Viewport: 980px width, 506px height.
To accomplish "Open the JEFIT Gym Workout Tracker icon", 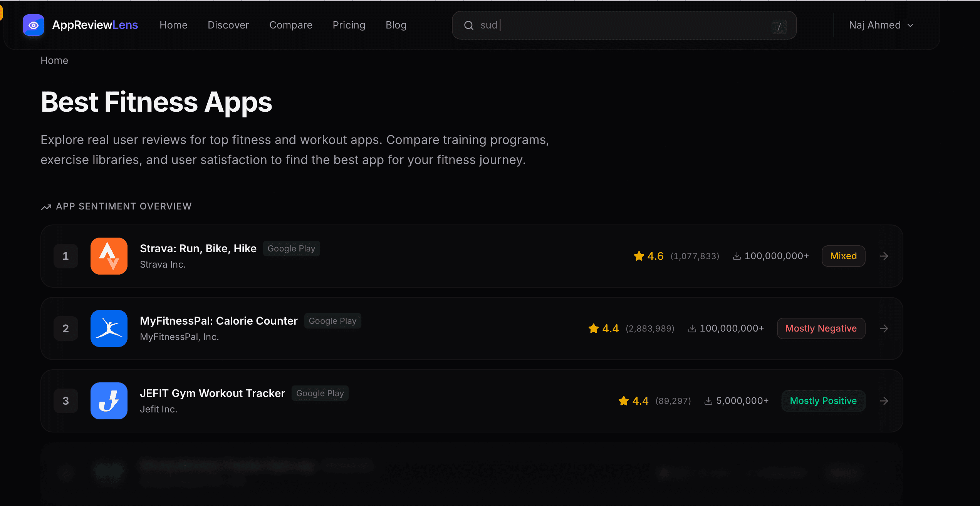I will [109, 400].
